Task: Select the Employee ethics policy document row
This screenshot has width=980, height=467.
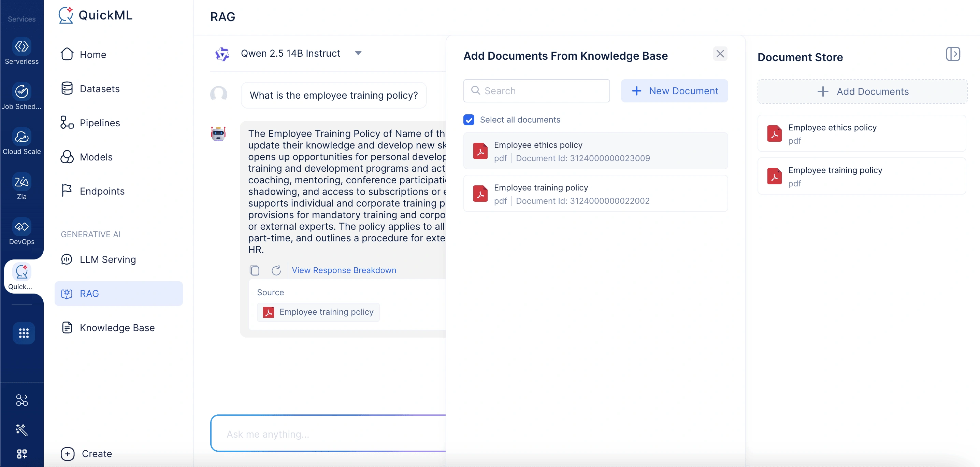Action: point(595,151)
